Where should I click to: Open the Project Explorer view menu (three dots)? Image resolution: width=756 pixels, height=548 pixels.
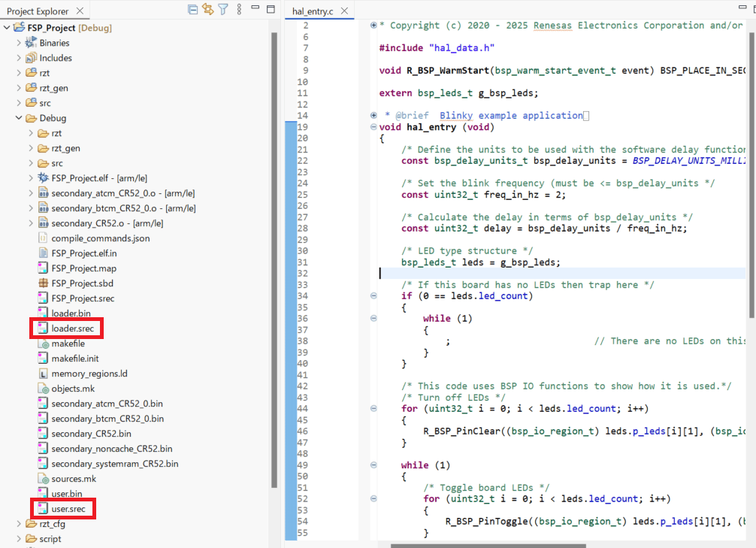pos(239,8)
